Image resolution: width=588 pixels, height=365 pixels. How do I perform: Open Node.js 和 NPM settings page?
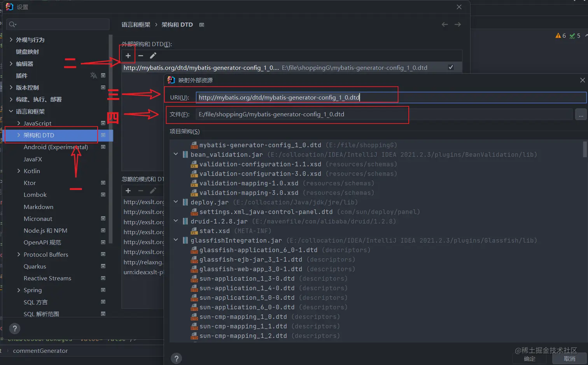click(x=45, y=230)
